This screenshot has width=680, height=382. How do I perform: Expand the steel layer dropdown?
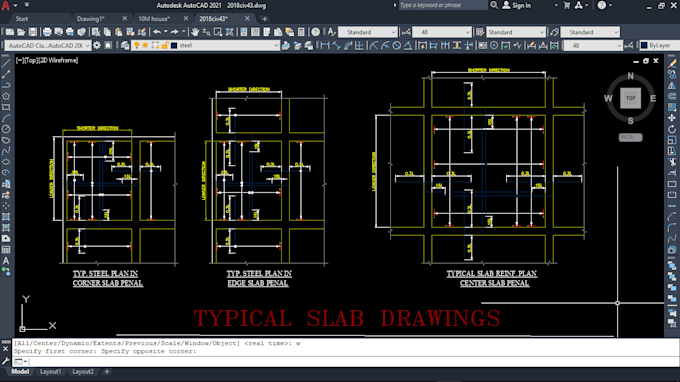point(276,46)
